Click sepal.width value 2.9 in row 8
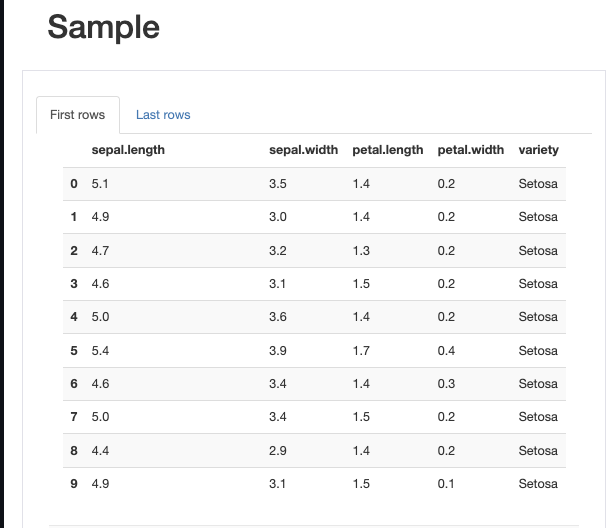The image size is (609, 528). pyautogui.click(x=278, y=451)
